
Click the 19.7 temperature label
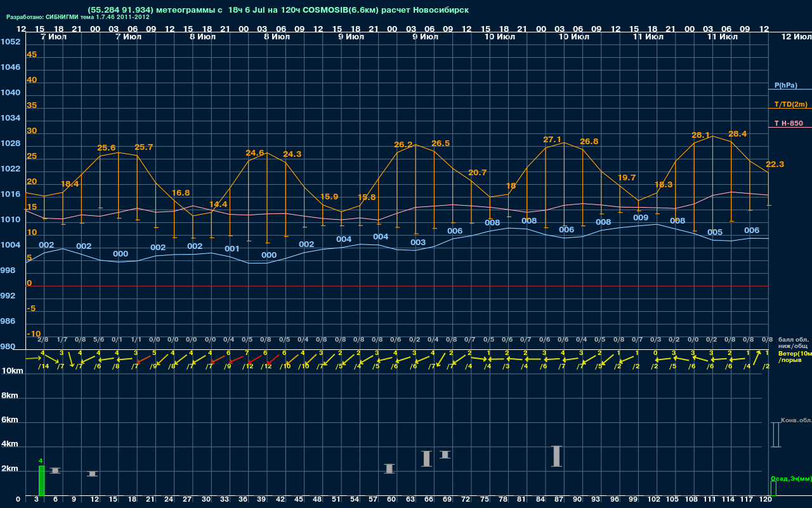pos(627,178)
